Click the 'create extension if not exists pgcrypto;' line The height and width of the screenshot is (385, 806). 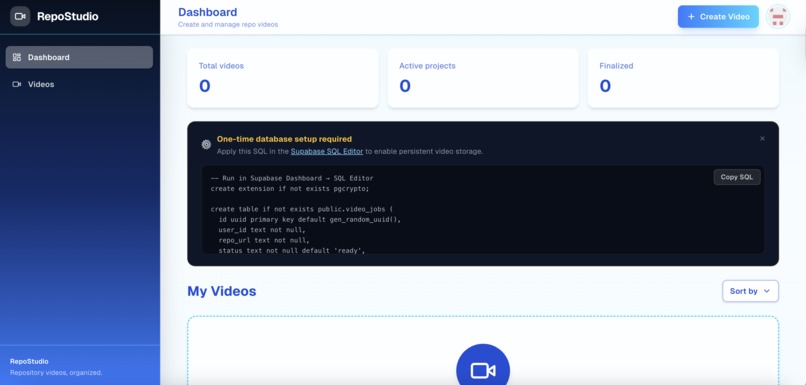pyautogui.click(x=290, y=189)
